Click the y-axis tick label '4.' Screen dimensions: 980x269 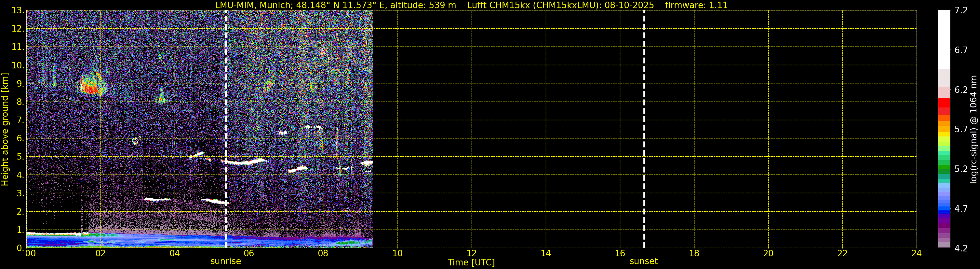(x=20, y=175)
